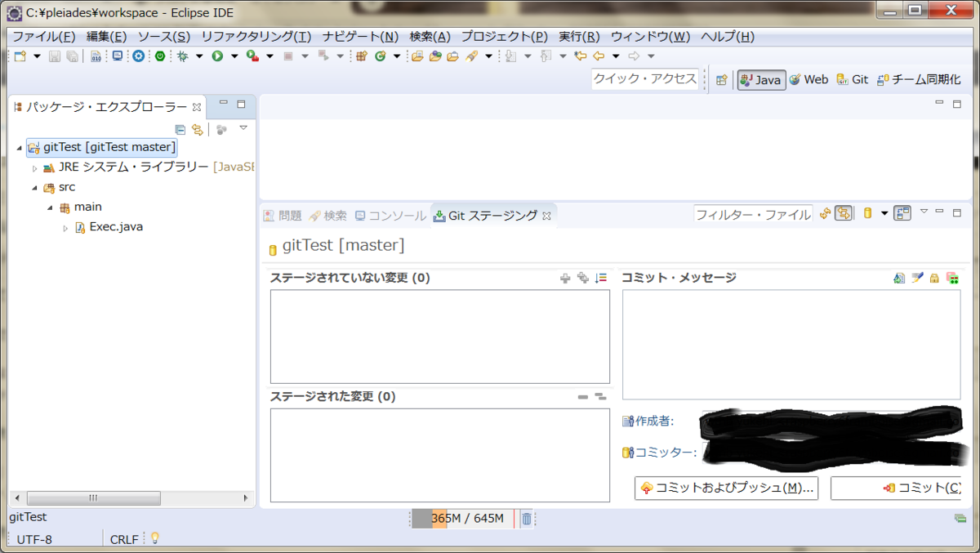
Task: Open the プロジェクト(P) menu
Action: (x=505, y=37)
